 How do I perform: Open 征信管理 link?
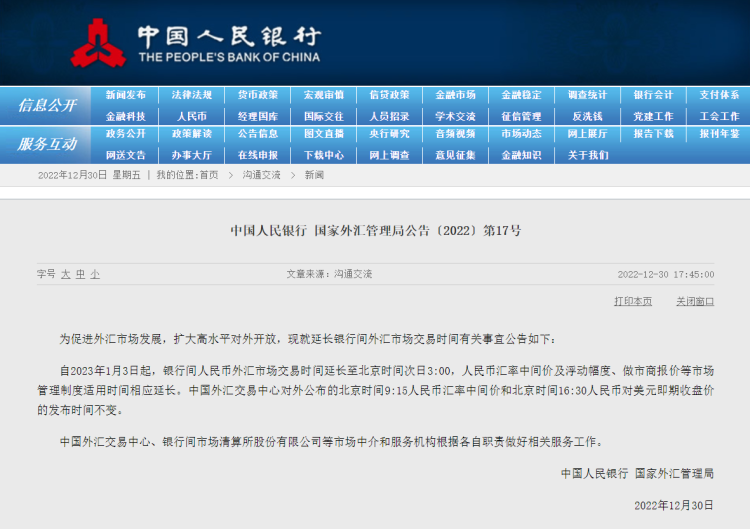coord(521,116)
